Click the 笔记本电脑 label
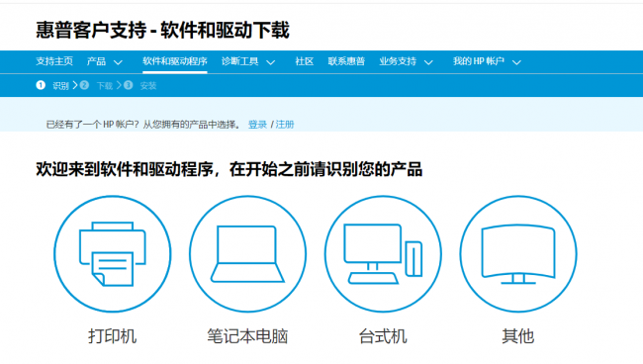 pyautogui.click(x=247, y=336)
